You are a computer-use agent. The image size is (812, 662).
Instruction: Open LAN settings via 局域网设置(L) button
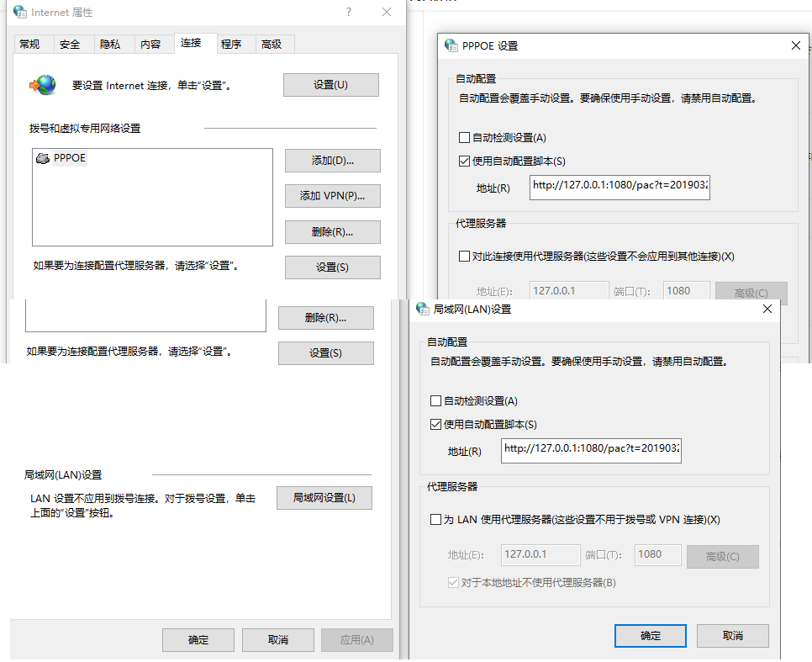324,497
